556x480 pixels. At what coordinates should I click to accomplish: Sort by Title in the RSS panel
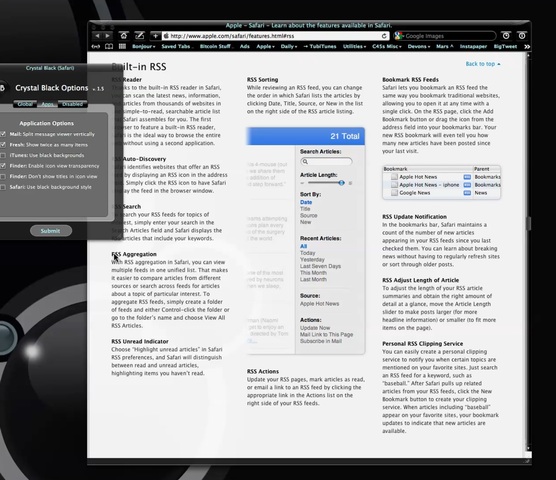click(x=305, y=209)
